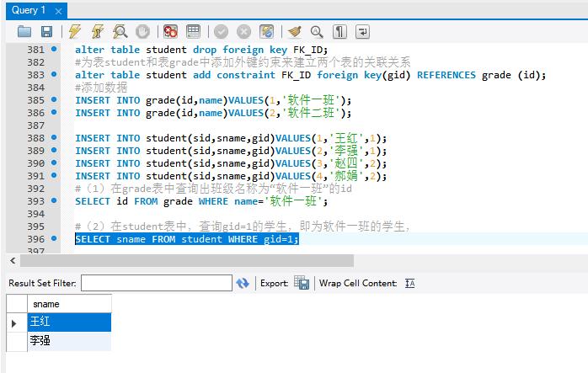Click line 383 statement marker dot

click(54, 74)
